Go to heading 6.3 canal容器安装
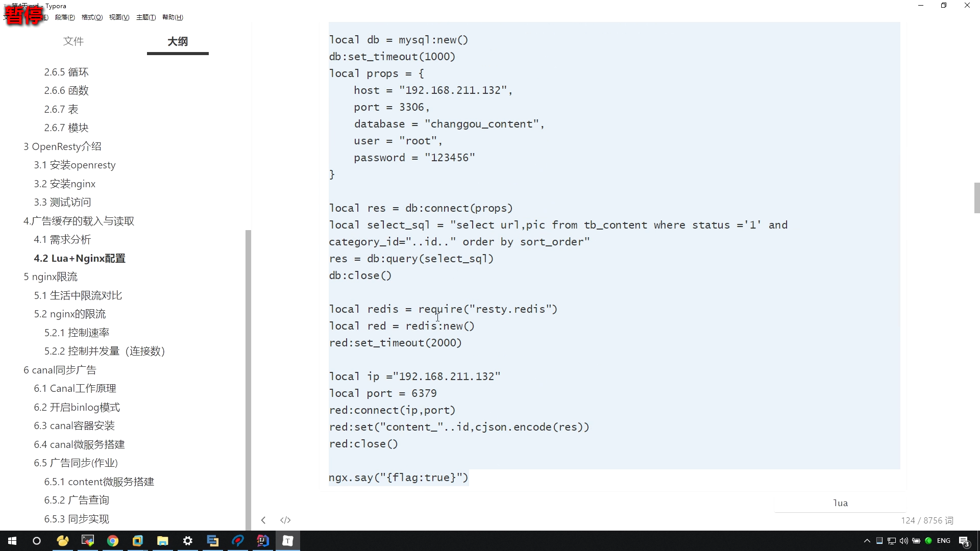Image resolution: width=980 pixels, height=551 pixels. (75, 425)
